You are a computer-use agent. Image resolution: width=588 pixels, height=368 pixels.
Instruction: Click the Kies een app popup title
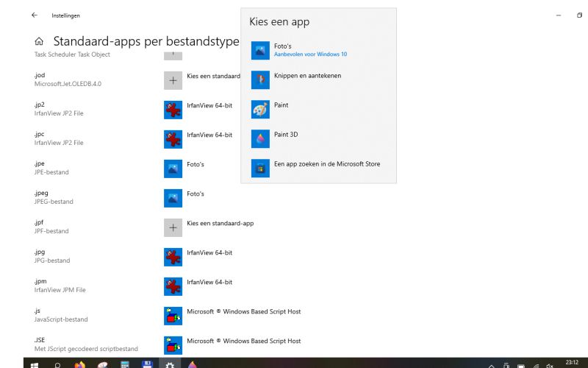click(x=279, y=22)
